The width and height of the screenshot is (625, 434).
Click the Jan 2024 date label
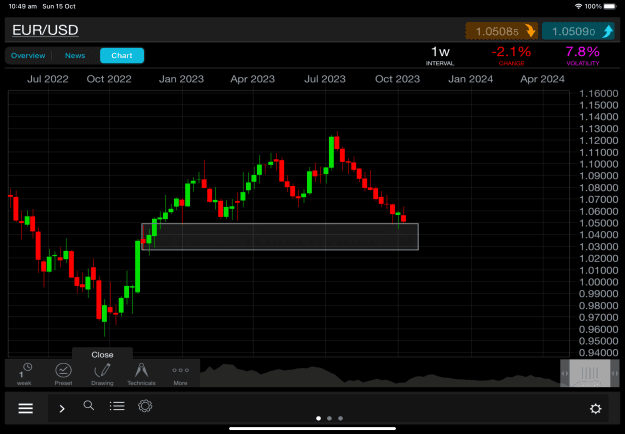470,79
